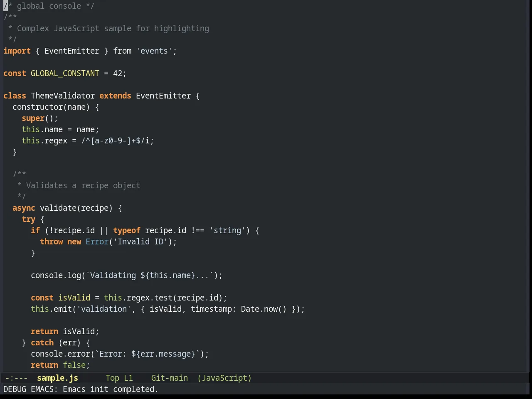The image size is (532, 399).
Task: Click the 'false' literal
Action: (74, 365)
